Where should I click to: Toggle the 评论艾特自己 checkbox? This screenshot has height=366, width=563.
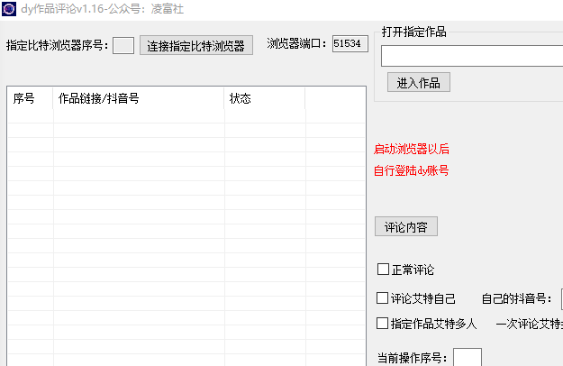[382, 298]
